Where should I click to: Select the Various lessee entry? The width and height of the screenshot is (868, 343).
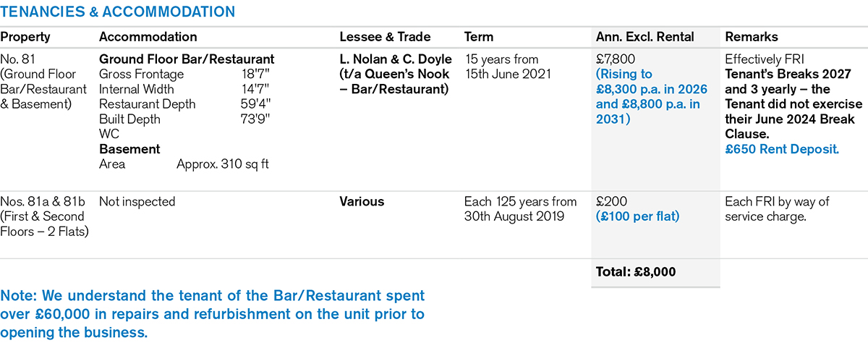(362, 202)
